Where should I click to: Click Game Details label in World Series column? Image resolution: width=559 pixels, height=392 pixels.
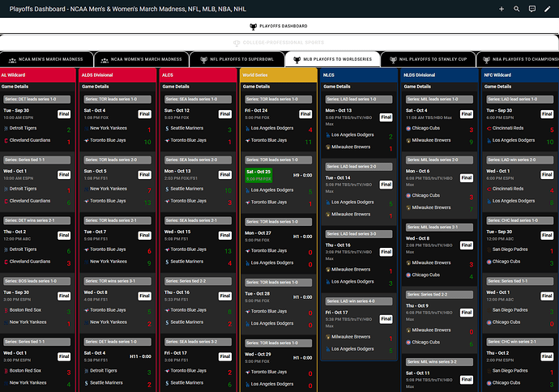[x=256, y=87]
